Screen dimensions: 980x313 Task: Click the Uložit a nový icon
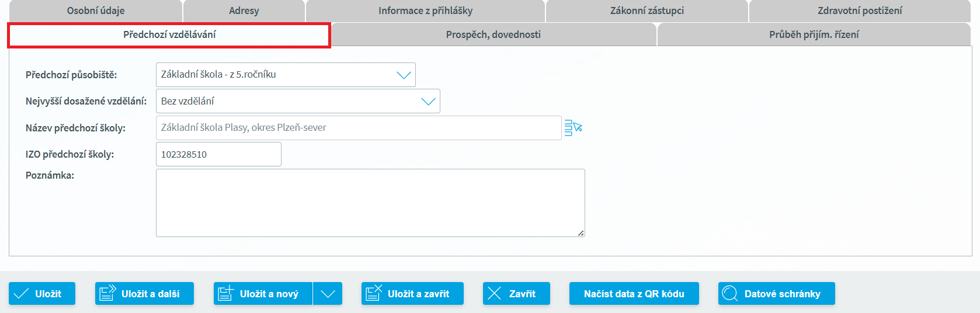226,293
